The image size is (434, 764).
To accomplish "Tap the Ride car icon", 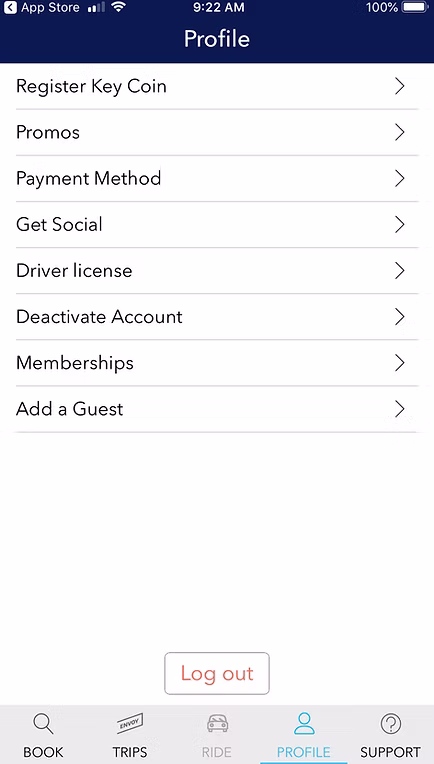I will pyautogui.click(x=217, y=724).
